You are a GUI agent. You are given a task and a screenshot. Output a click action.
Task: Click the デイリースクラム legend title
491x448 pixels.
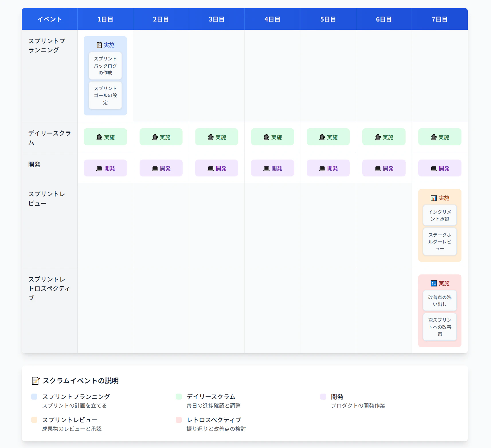211,397
